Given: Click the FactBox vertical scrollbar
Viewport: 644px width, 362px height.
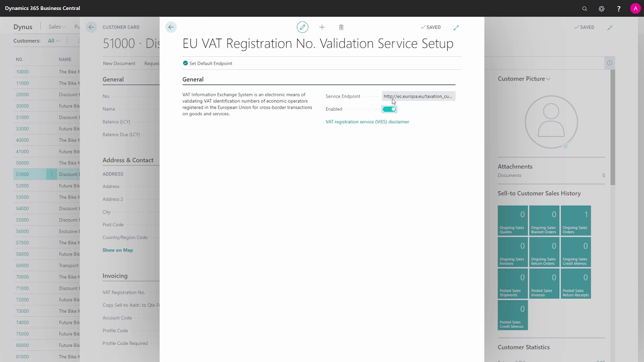Looking at the screenshot, I should tap(613, 128).
